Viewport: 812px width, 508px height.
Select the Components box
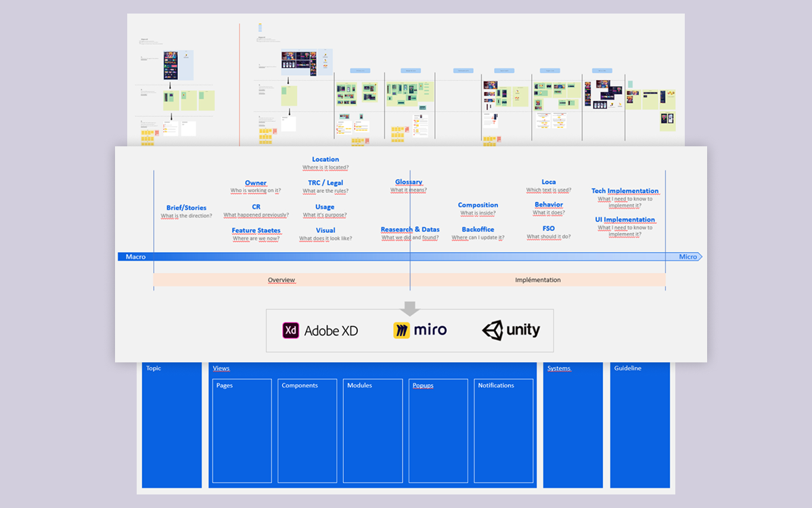click(x=308, y=431)
